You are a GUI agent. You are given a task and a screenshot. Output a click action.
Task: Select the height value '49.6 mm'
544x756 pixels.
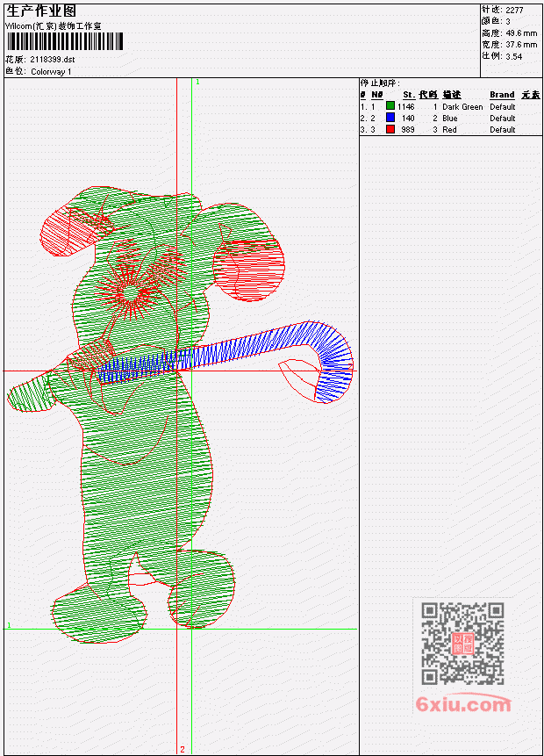[x=521, y=33]
